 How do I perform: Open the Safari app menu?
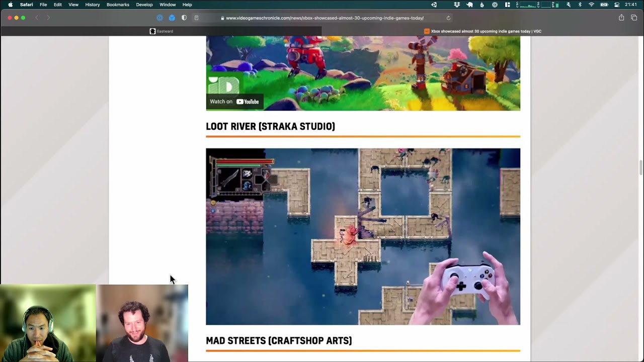click(27, 5)
